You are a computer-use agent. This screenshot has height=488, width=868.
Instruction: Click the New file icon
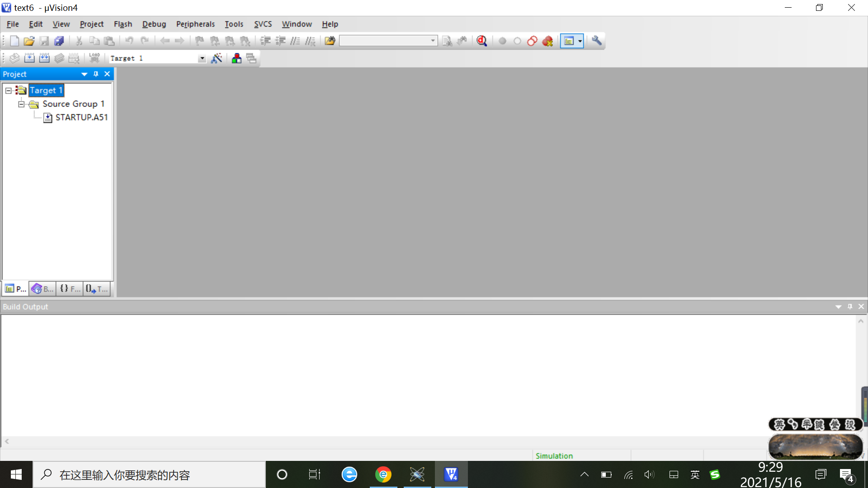[x=14, y=41]
